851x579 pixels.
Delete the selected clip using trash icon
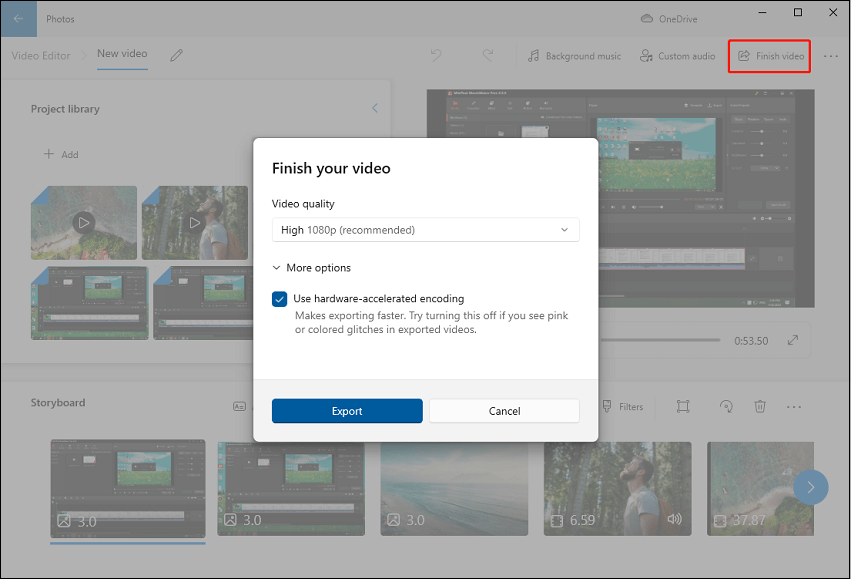pyautogui.click(x=760, y=406)
